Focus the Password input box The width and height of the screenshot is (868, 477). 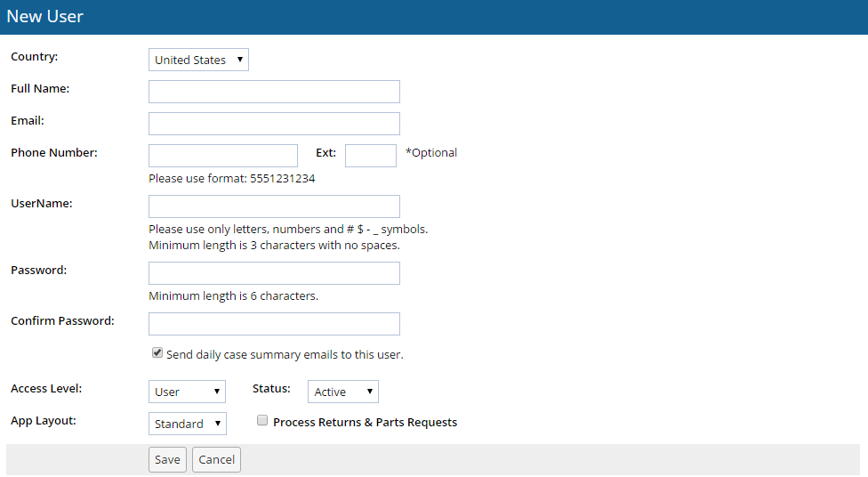(x=274, y=273)
